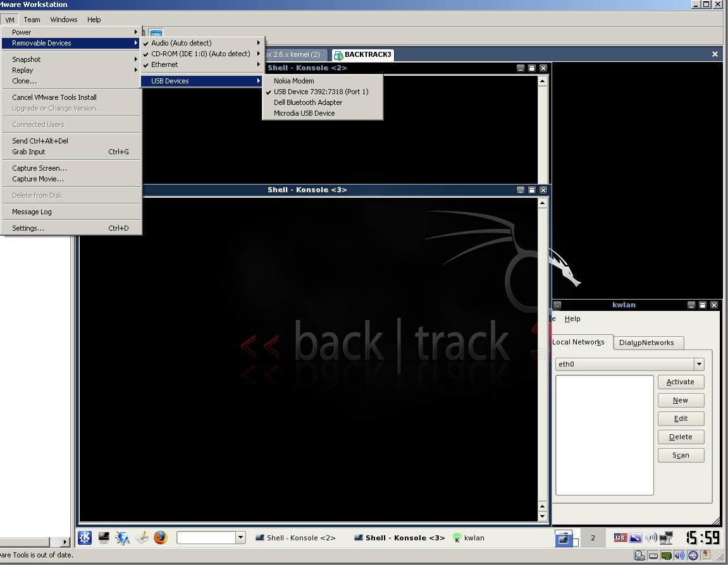Screen dimensions: 728x565
Task: Choose Capture Movie... menu item
Action: click(71, 179)
